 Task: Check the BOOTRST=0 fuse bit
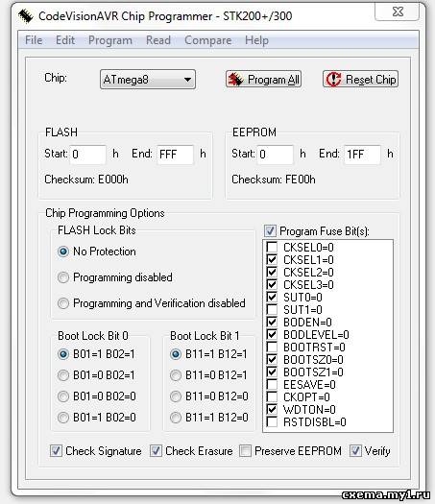point(272,347)
